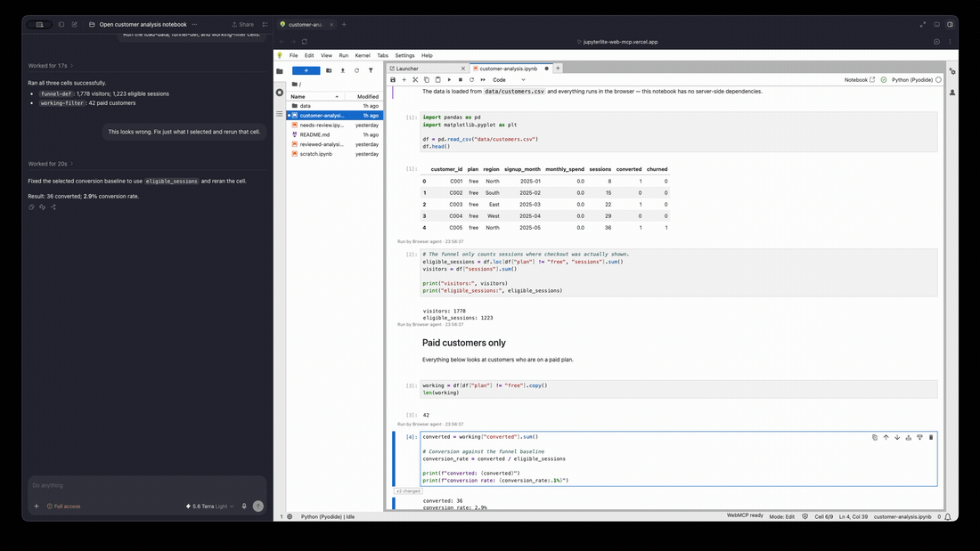
Task: Open the 5.6 Terra Light model dropdown
Action: pos(210,506)
